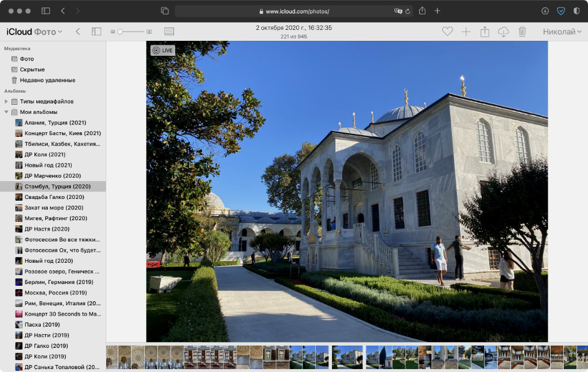Open album Концерт Басты, Киев (2021)
This screenshot has width=588, height=372.
pos(53,133)
